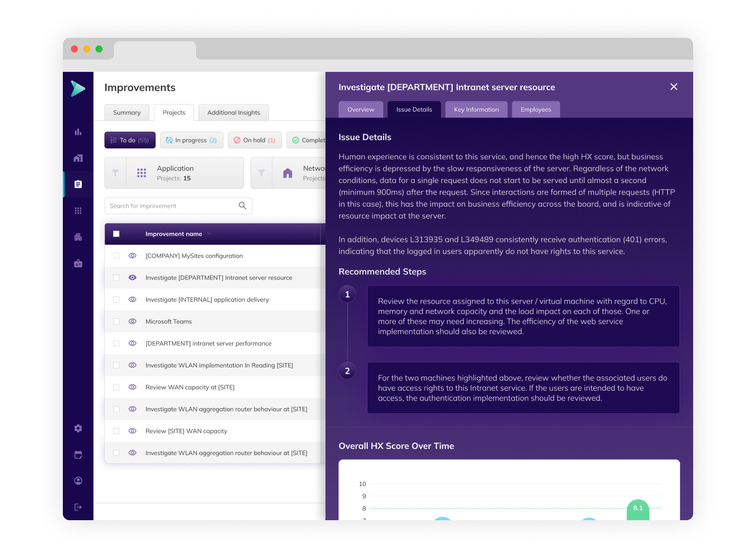Click the logout icon in sidebar

(78, 507)
